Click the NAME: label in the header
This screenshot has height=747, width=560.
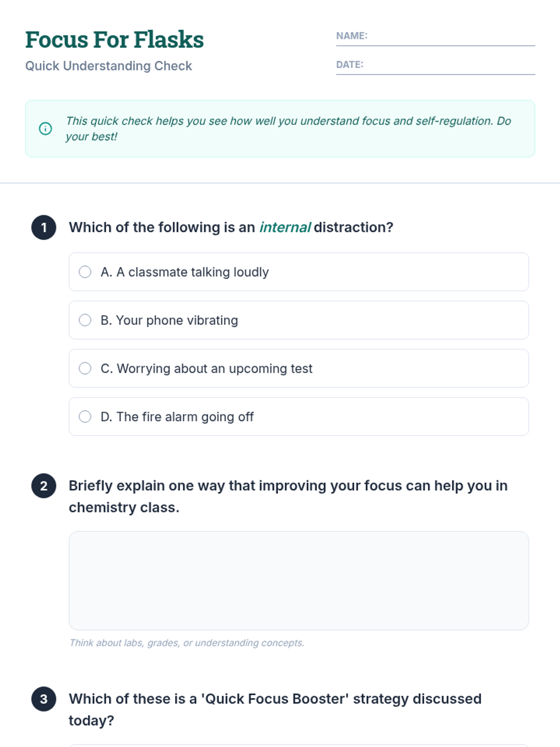click(x=352, y=36)
